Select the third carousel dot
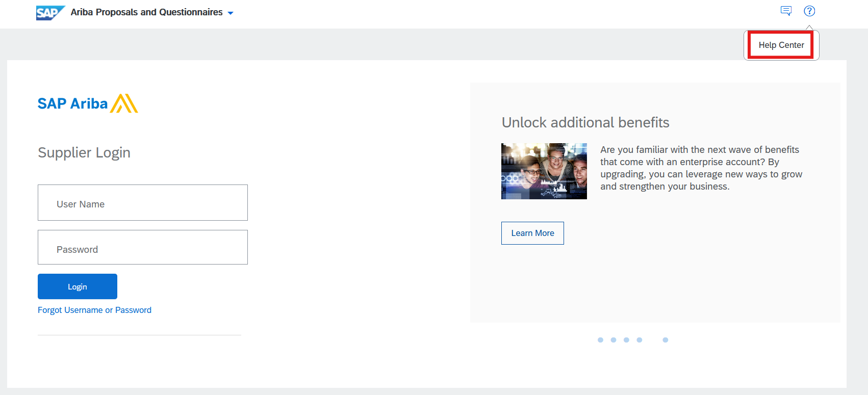The image size is (868, 395). 626,340
